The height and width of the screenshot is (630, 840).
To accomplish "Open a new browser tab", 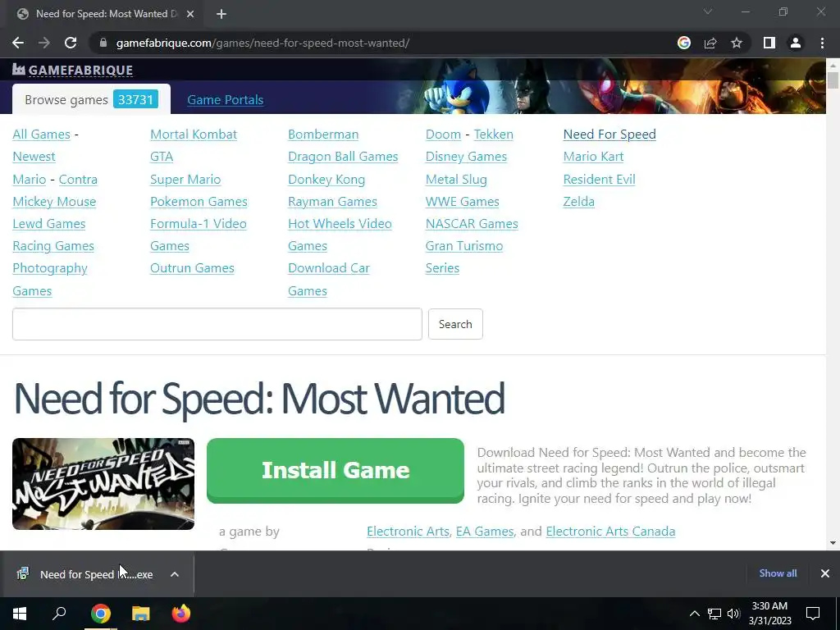I will coord(221,14).
